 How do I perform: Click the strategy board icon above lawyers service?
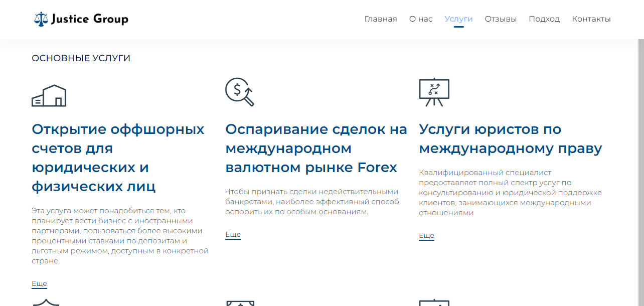(434, 92)
